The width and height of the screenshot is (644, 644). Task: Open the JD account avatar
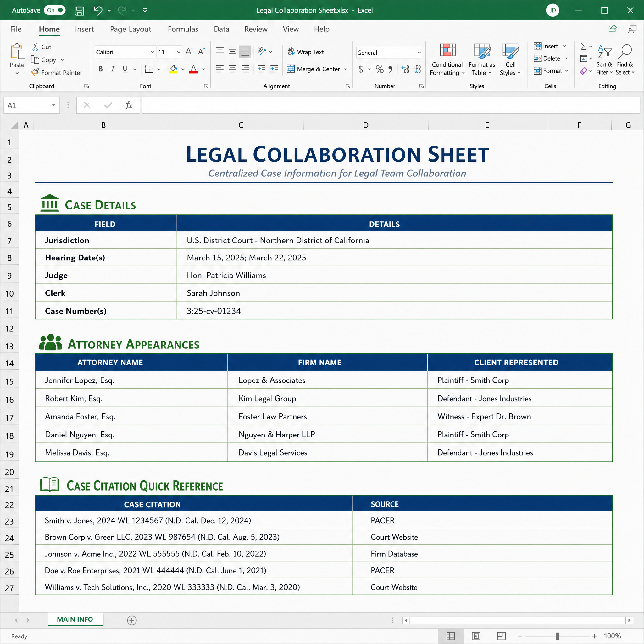[x=552, y=10]
